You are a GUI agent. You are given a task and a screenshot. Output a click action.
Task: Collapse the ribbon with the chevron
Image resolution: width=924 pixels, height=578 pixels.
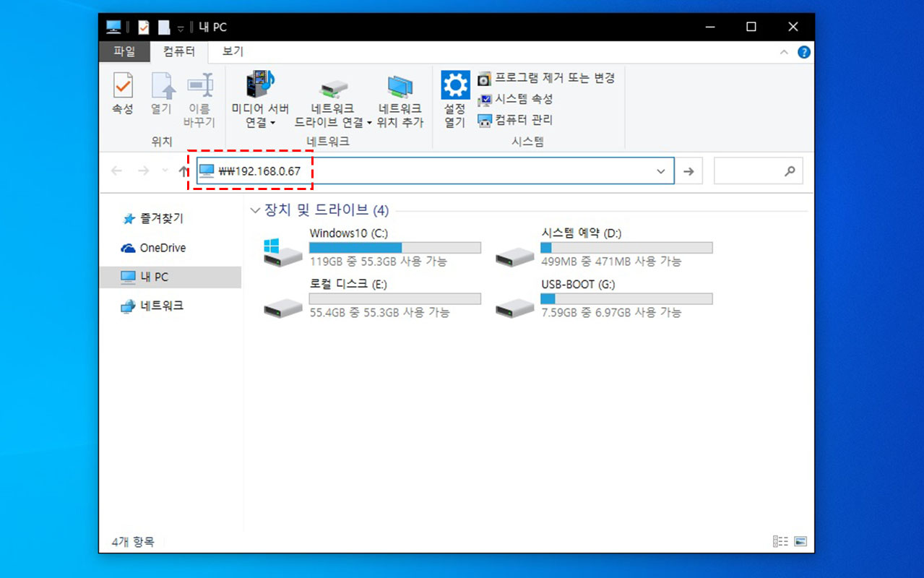pos(784,52)
